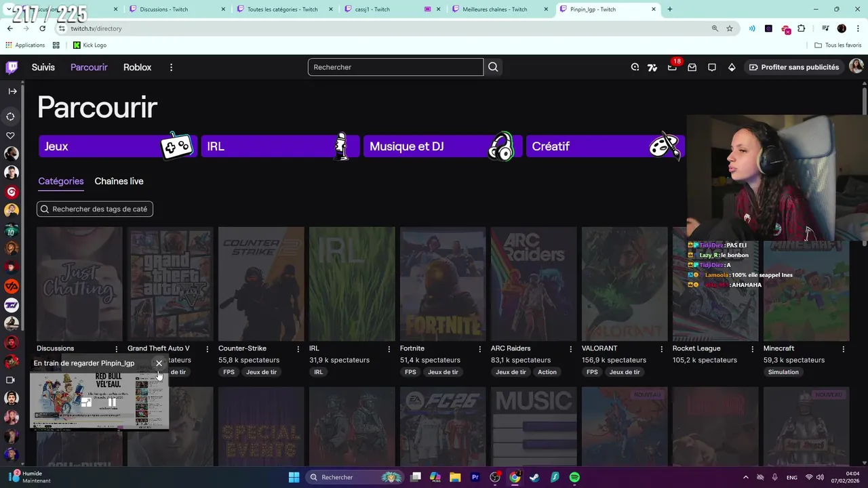This screenshot has width=868, height=488.
Task: Go to Suivis in Twitch navigation
Action: [43, 67]
